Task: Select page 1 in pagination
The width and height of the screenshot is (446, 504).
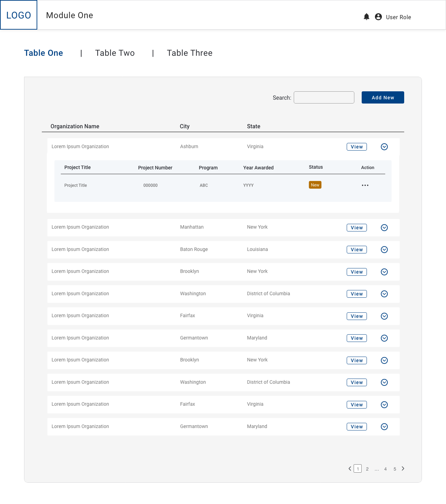Action: 358,469
